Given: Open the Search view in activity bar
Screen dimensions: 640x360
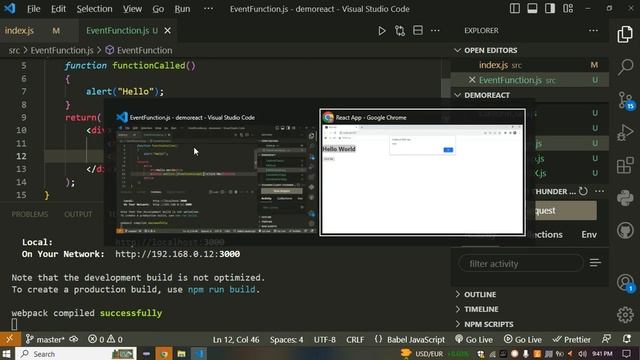Looking at the screenshot, I should pos(625,67).
